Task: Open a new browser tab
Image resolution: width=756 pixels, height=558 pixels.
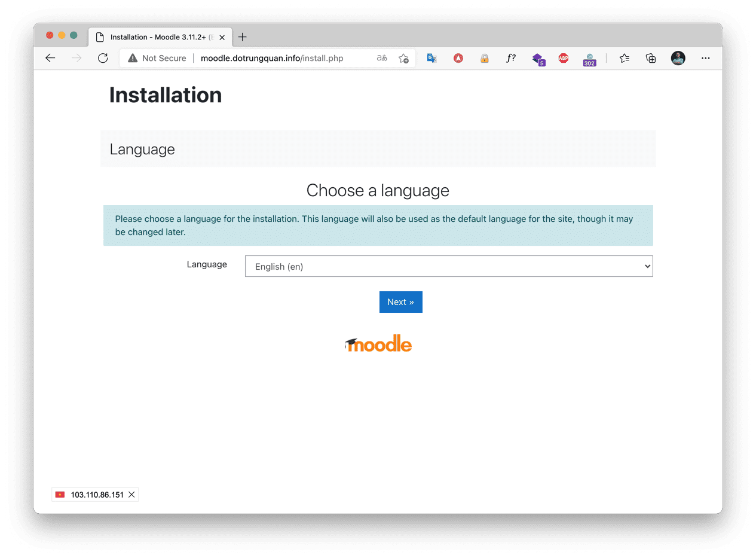Action: 242,37
